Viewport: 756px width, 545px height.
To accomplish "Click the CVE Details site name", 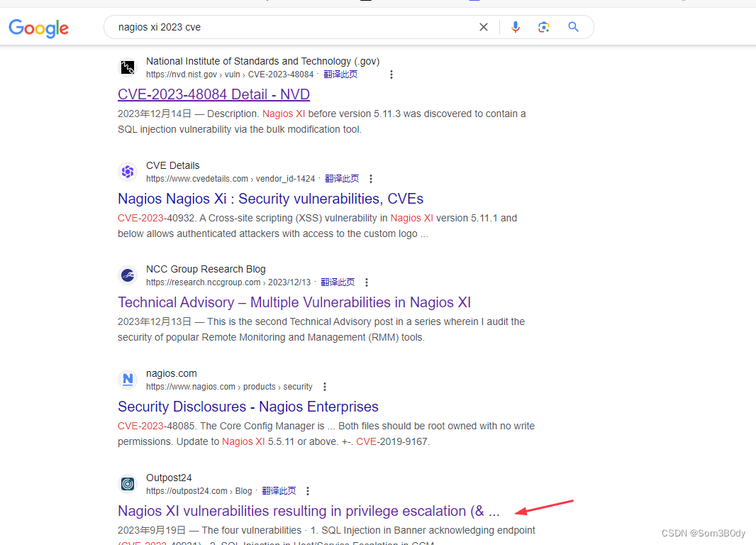I will (x=172, y=165).
